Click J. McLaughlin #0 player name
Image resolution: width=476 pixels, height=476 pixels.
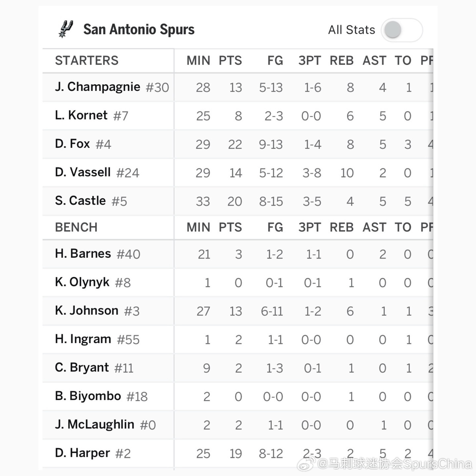105,424
